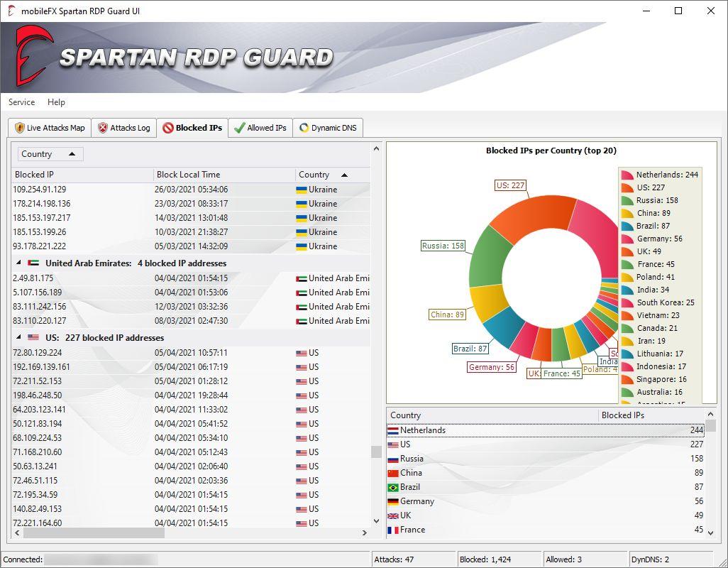This screenshot has width=728, height=568.
Task: Select the Netherlands row in country table
Action: (545, 430)
